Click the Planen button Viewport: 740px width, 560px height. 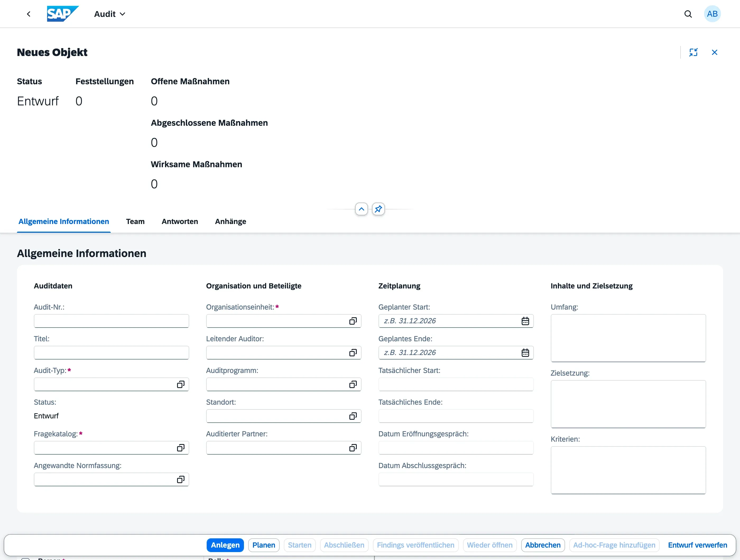tap(263, 545)
